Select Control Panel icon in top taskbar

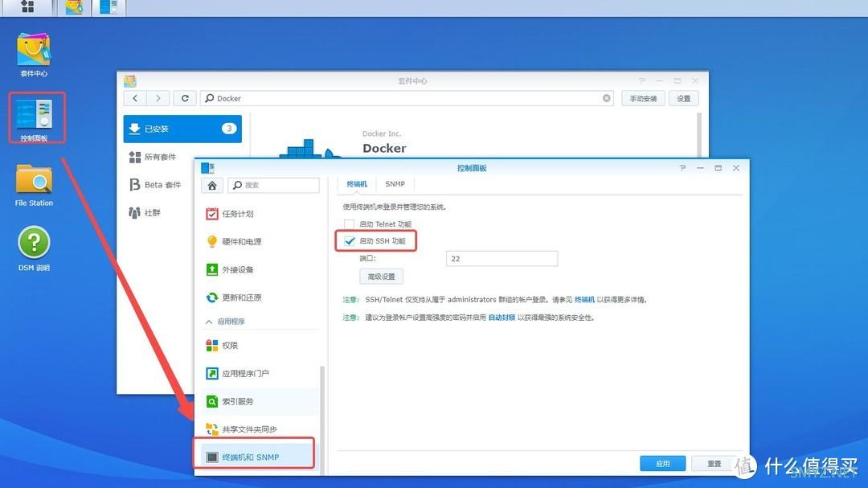coord(108,7)
